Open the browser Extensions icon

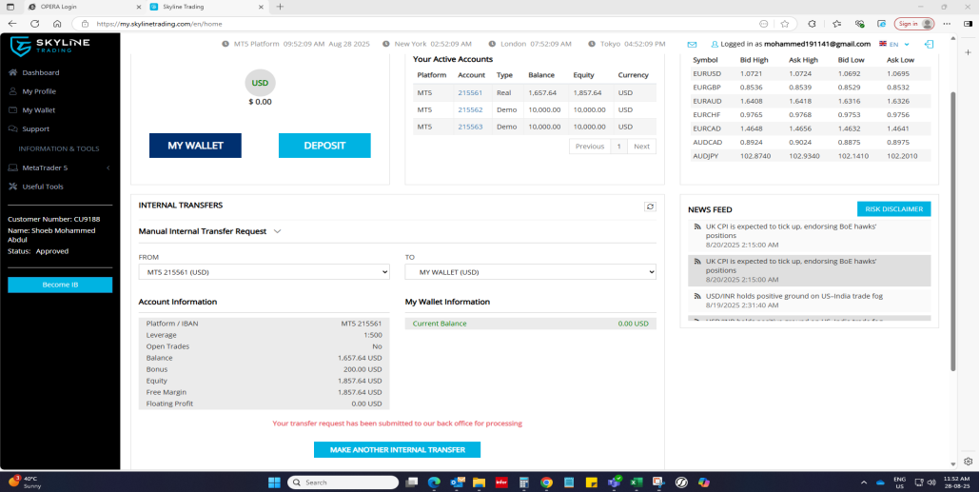(812, 24)
